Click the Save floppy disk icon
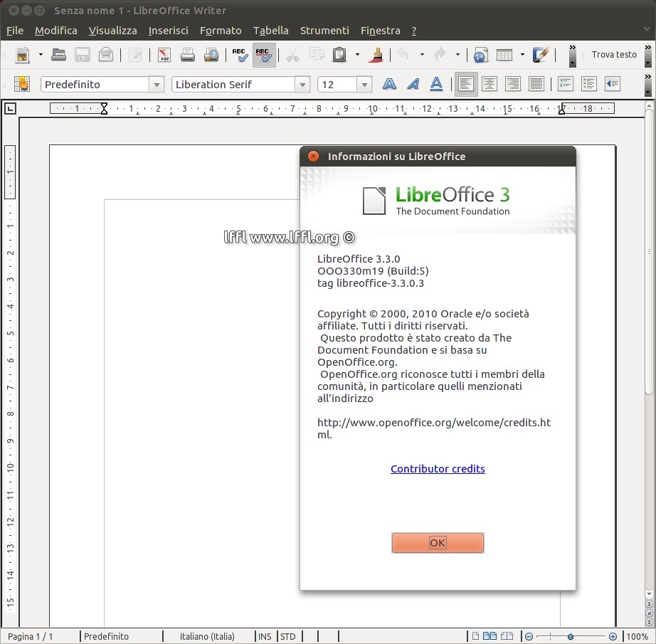This screenshot has width=656, height=644. (83, 55)
